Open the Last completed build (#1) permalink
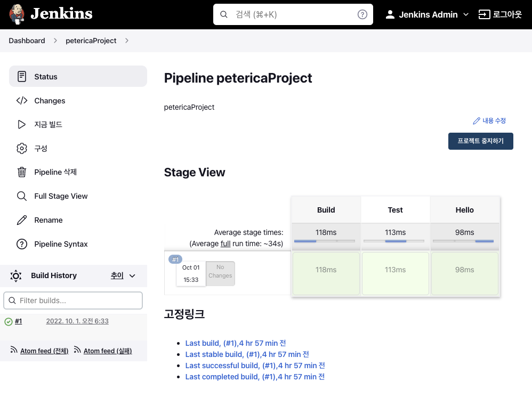532x406 pixels. [x=255, y=377]
